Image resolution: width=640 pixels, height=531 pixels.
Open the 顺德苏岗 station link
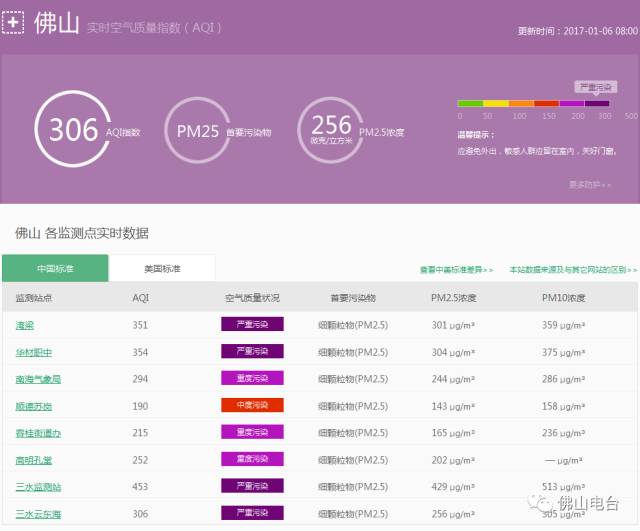34,406
